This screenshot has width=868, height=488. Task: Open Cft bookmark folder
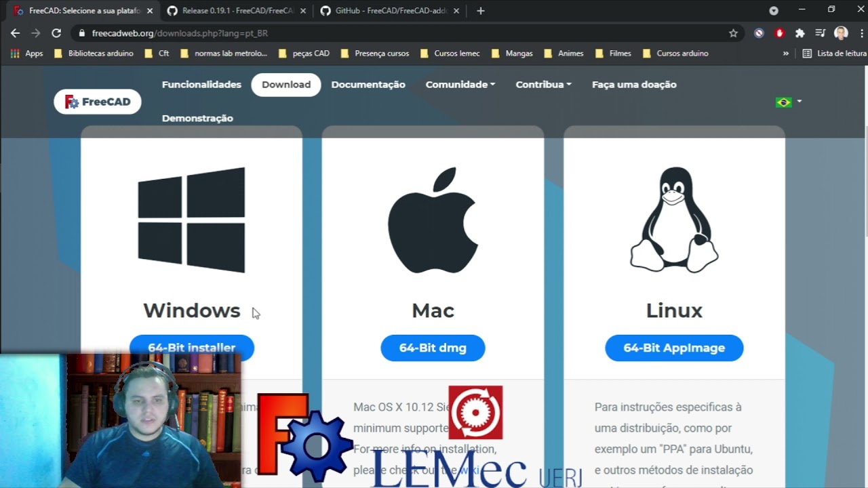pyautogui.click(x=157, y=54)
